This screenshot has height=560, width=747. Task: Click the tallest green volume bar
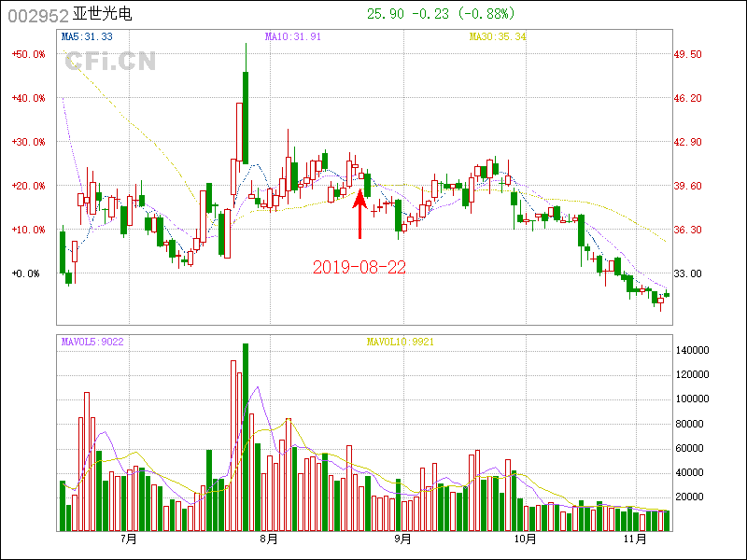coord(246,437)
